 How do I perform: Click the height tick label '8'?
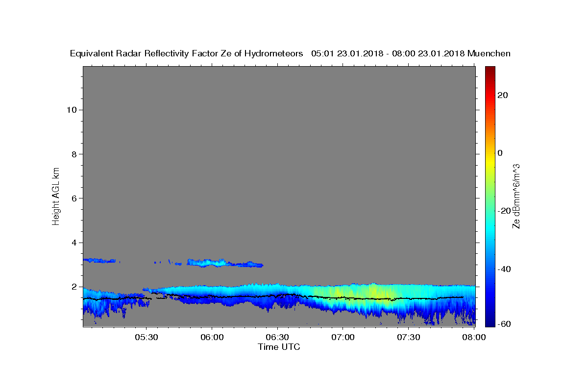coord(74,154)
